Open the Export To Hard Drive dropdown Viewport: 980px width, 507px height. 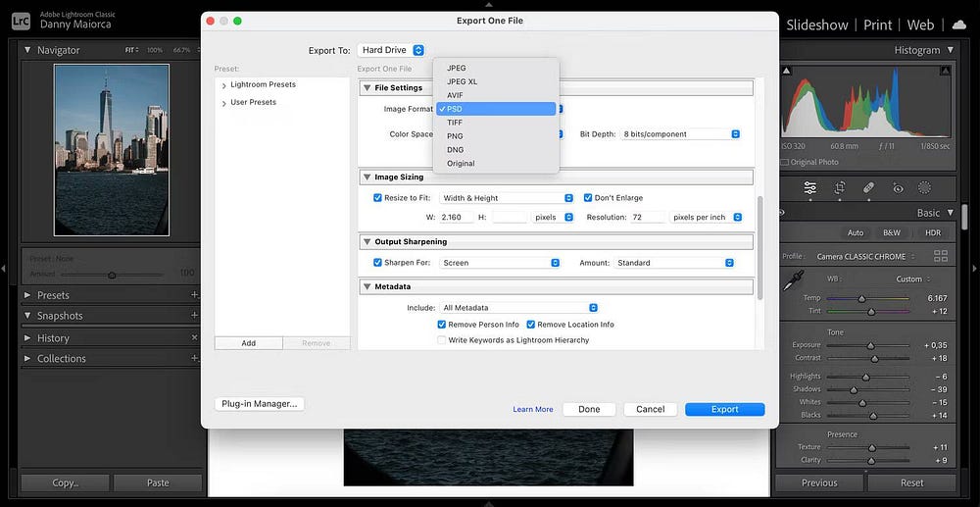391,50
